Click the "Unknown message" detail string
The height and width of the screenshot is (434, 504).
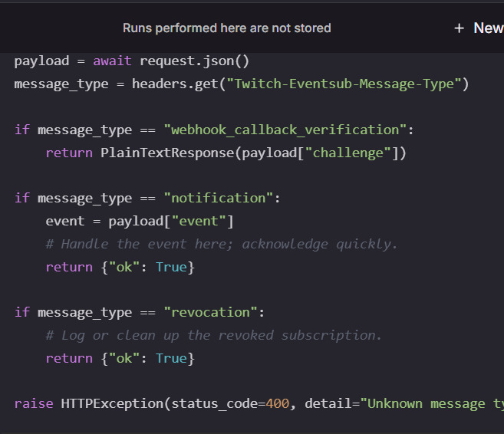click(432, 404)
